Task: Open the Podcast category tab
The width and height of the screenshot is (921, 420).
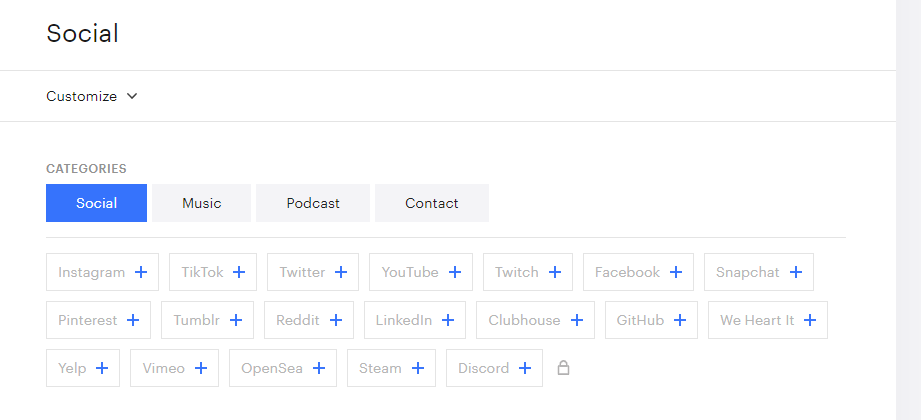Action: 313,203
